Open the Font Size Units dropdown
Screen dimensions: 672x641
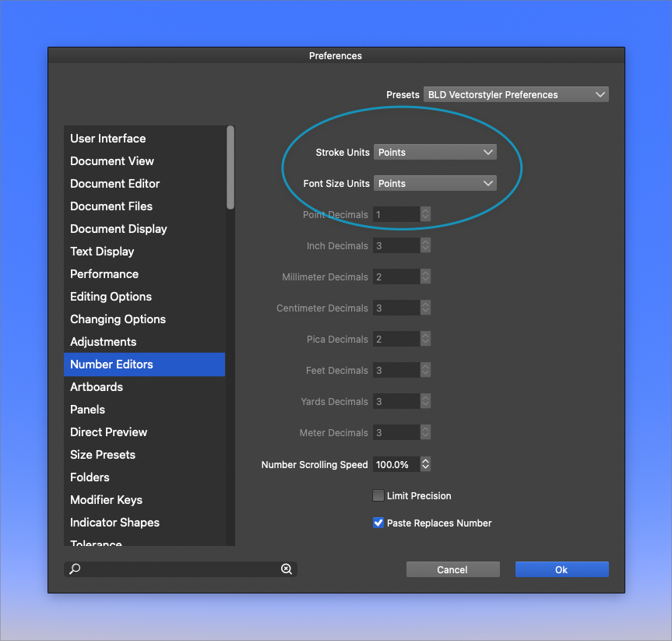[435, 183]
